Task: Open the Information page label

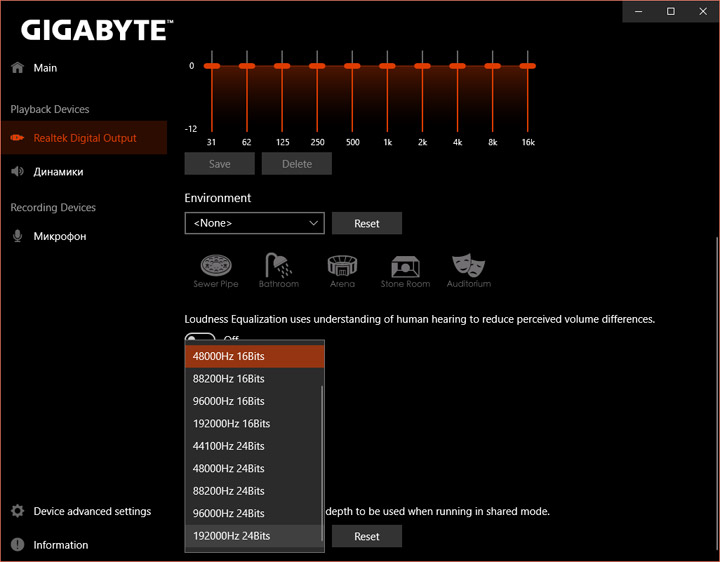Action: pyautogui.click(x=61, y=545)
